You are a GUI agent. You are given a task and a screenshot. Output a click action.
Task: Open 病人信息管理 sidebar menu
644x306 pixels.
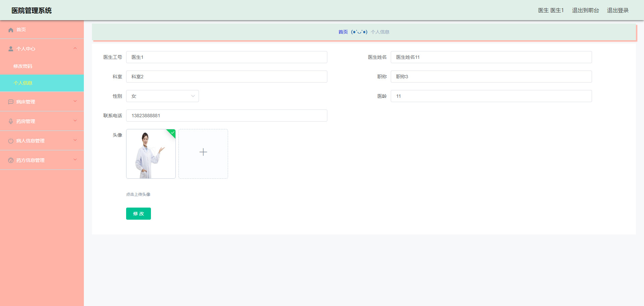[42, 141]
